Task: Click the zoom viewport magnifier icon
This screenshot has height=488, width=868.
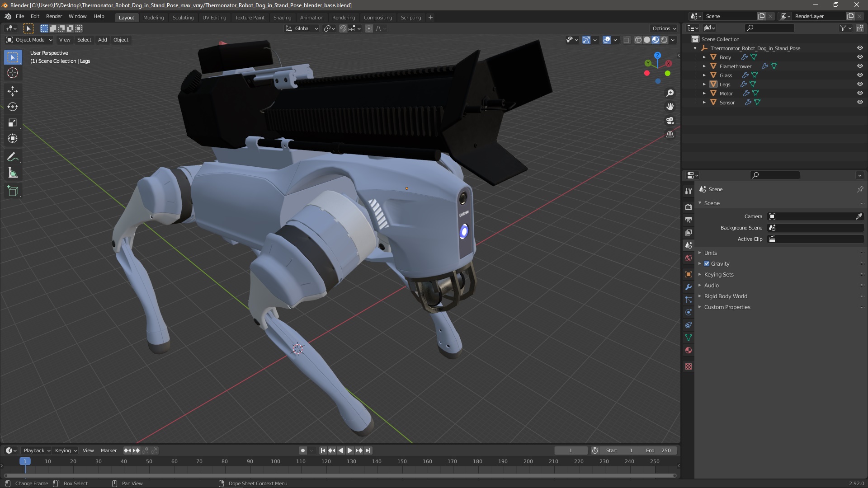Action: point(670,93)
